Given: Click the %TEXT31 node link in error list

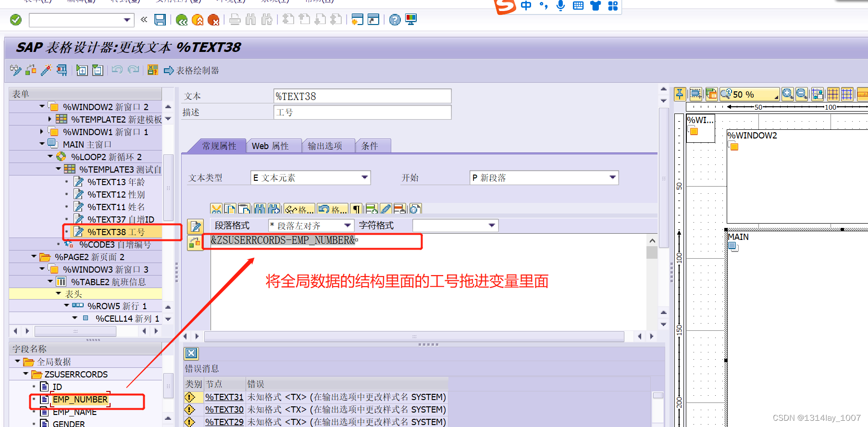Looking at the screenshot, I should 224,397.
